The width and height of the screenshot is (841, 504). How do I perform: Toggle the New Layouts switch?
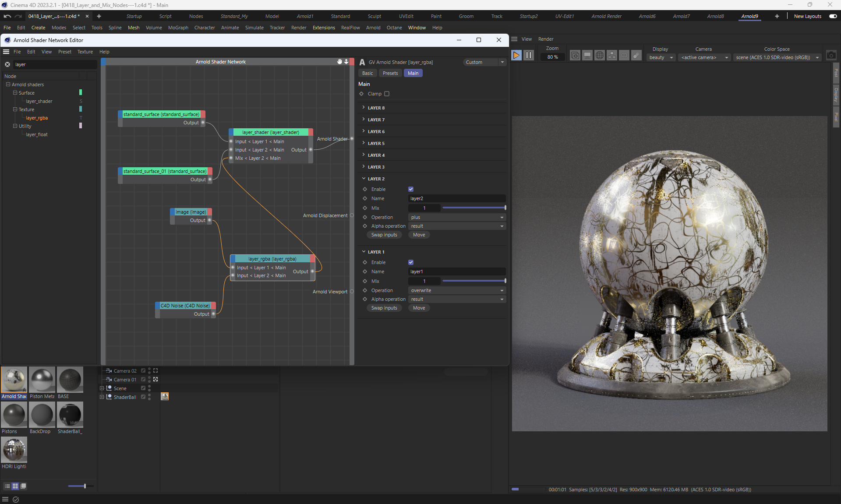833,16
